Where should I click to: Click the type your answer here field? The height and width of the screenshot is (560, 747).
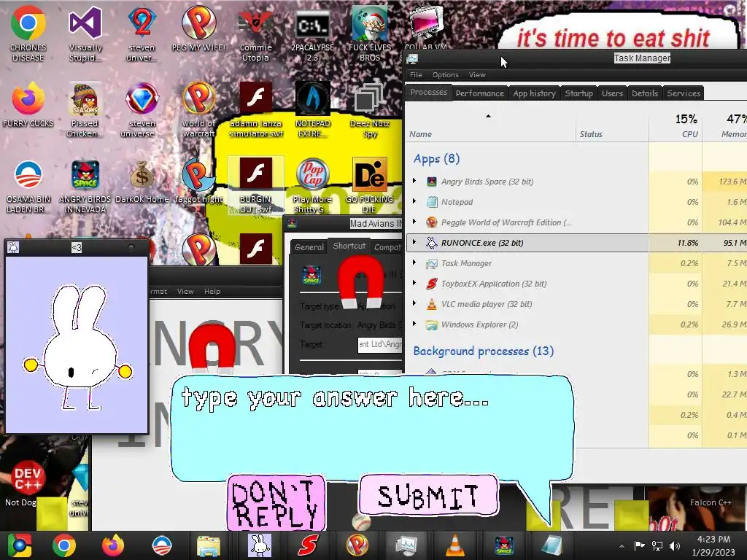point(372,429)
